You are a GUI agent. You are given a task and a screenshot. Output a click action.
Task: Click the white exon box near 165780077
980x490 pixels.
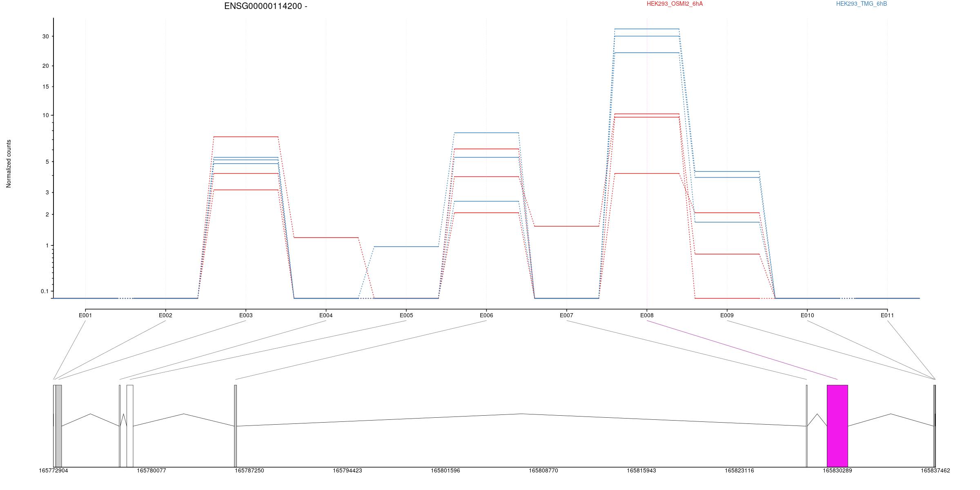[x=130, y=426]
